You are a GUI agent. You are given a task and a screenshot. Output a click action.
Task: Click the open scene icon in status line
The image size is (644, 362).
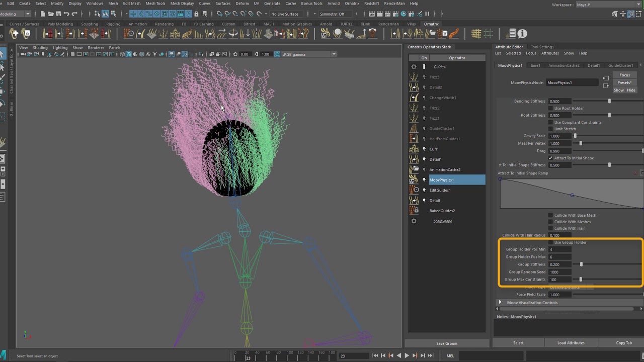tap(51, 14)
